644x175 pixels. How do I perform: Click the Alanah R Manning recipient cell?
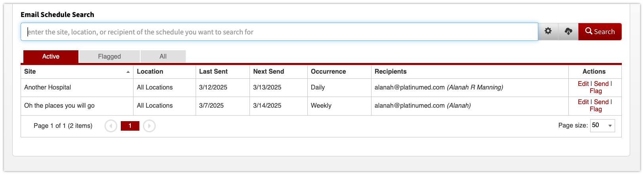click(x=470, y=87)
